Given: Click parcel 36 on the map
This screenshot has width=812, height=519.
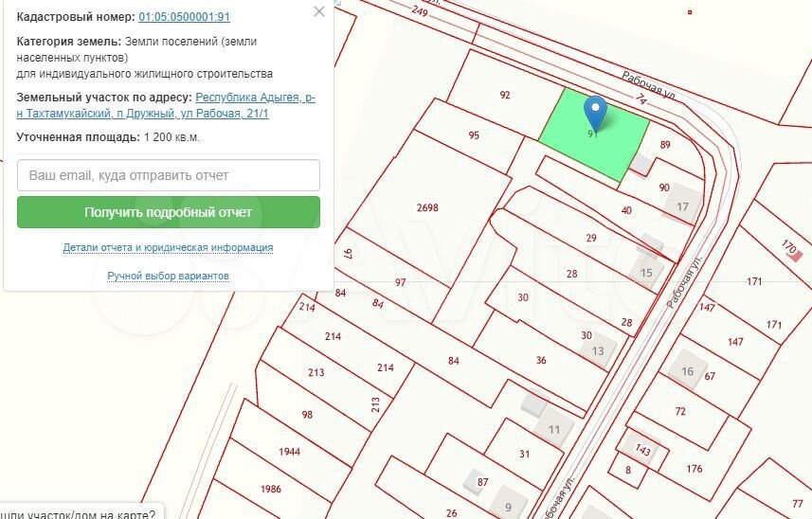Looking at the screenshot, I should click(541, 360).
